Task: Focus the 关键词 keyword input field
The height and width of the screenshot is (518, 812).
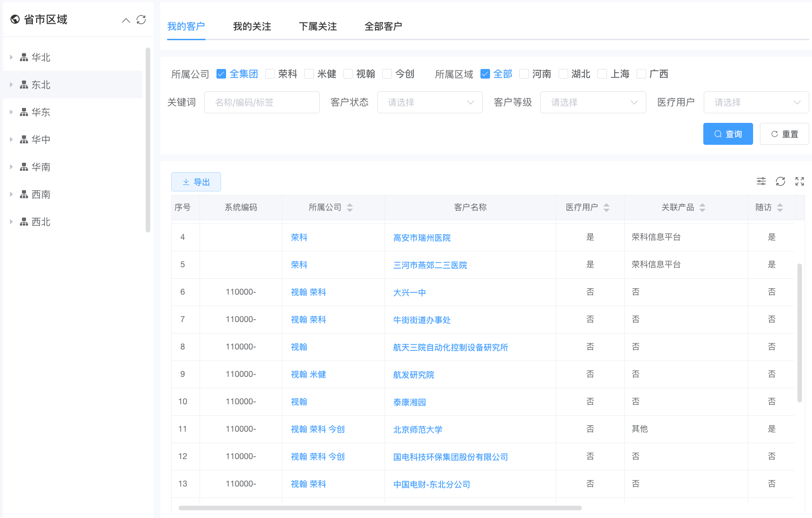Action: point(262,102)
